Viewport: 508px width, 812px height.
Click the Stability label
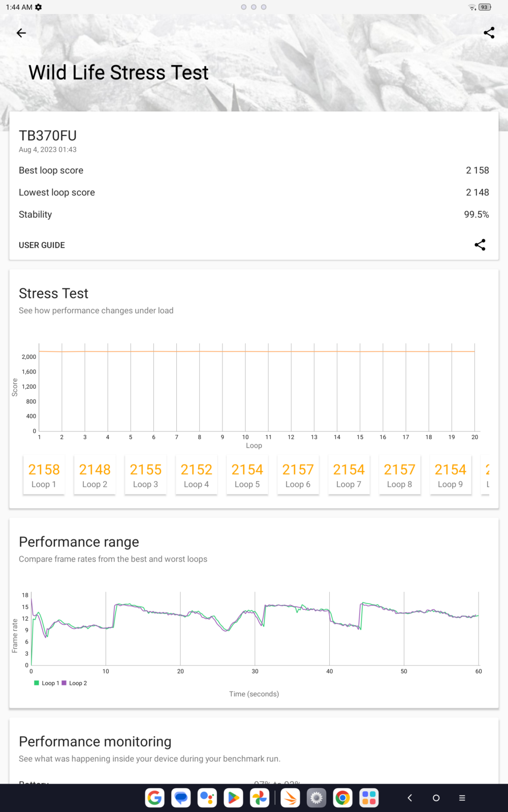click(35, 215)
